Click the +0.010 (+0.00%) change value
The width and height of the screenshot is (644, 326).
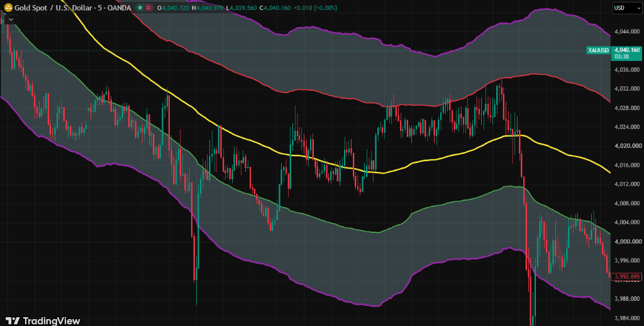317,8
